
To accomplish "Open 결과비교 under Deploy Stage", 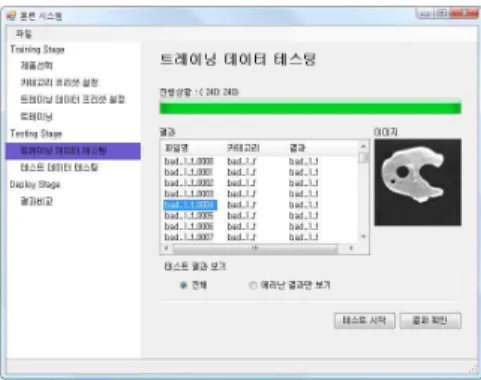I will pyautogui.click(x=36, y=201).
